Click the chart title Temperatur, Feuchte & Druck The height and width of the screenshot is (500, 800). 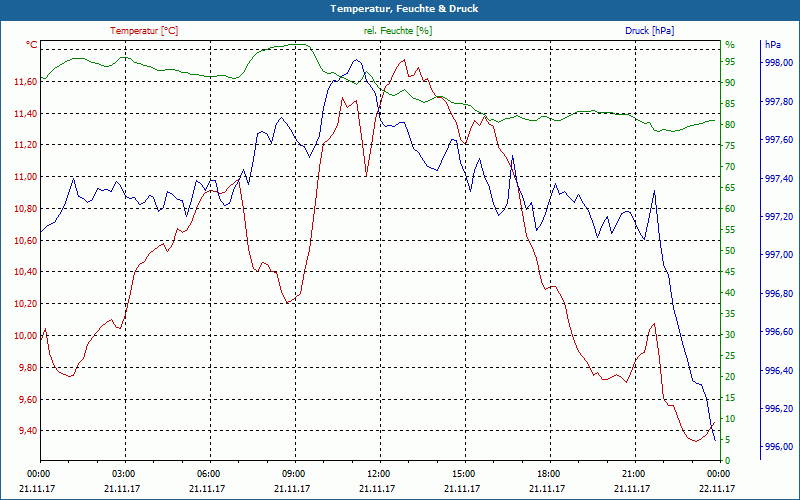click(404, 9)
